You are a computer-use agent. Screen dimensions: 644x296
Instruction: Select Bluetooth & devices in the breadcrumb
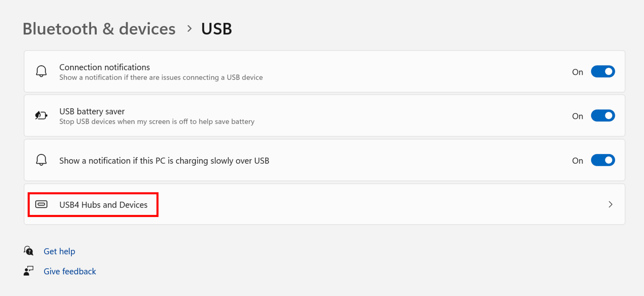(x=99, y=29)
